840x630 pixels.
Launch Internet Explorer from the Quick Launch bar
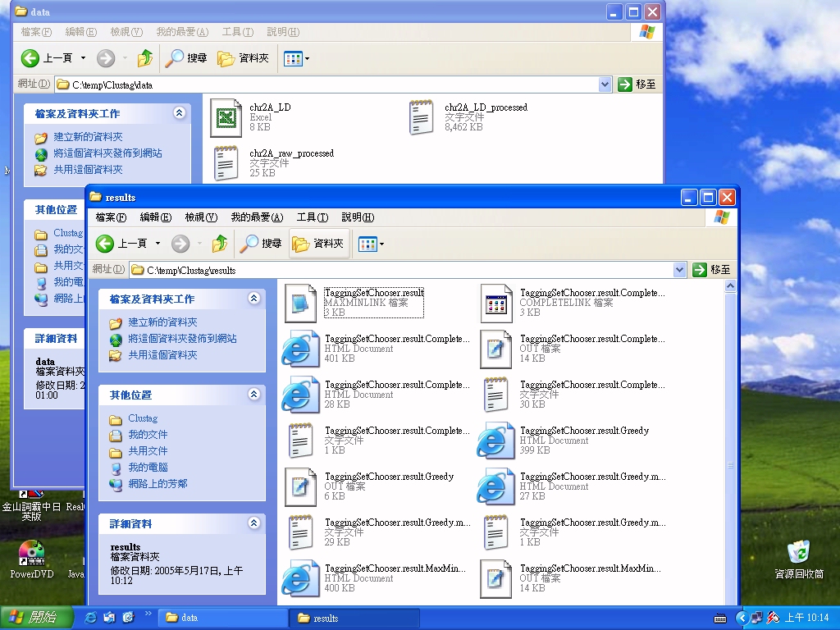91,618
